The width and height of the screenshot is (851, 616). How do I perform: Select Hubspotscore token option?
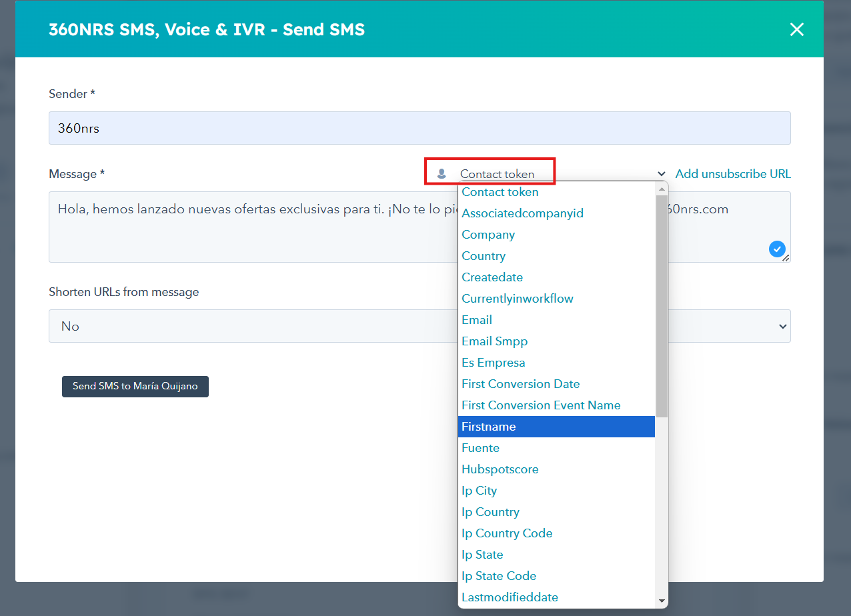pyautogui.click(x=500, y=469)
